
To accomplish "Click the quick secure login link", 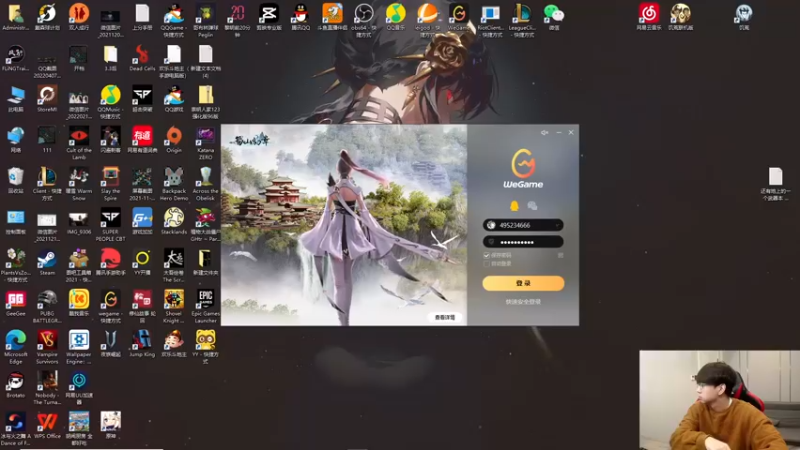I will tap(523, 302).
